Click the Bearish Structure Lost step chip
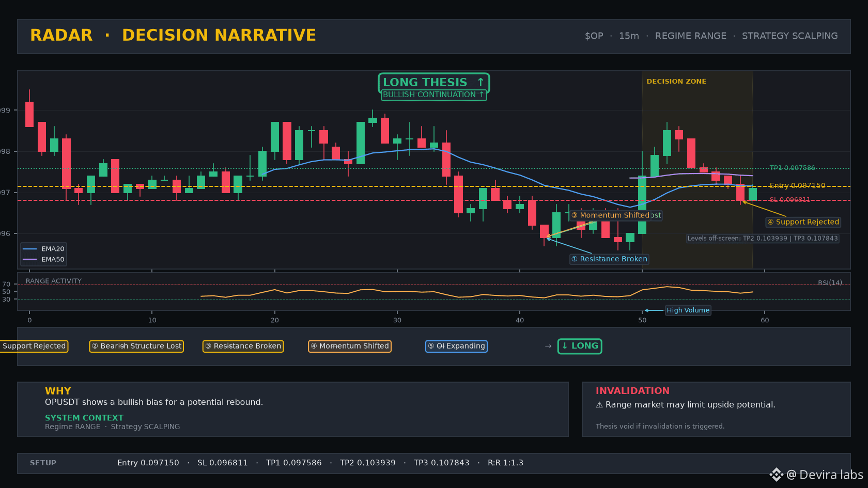This screenshot has height=488, width=868. pyautogui.click(x=136, y=346)
